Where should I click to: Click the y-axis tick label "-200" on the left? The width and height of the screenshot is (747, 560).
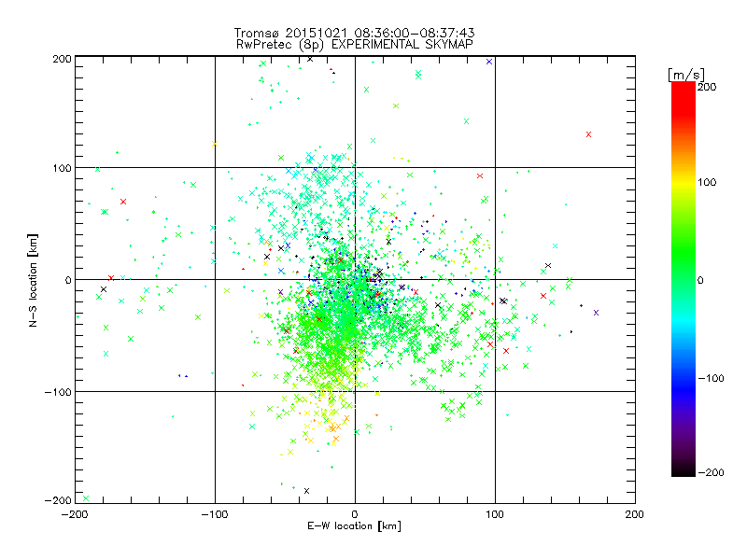[58, 500]
